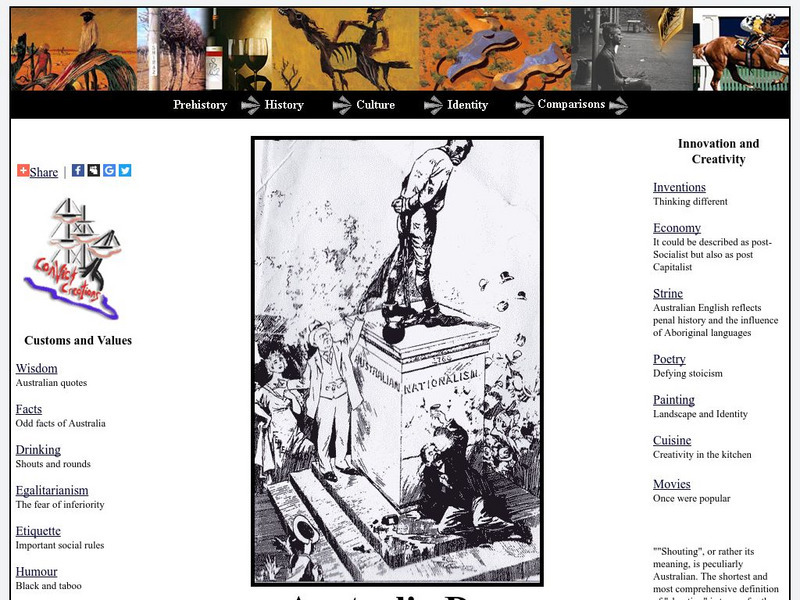The image size is (800, 600).
Task: Share page via Twitter icon
Action: coord(125,170)
